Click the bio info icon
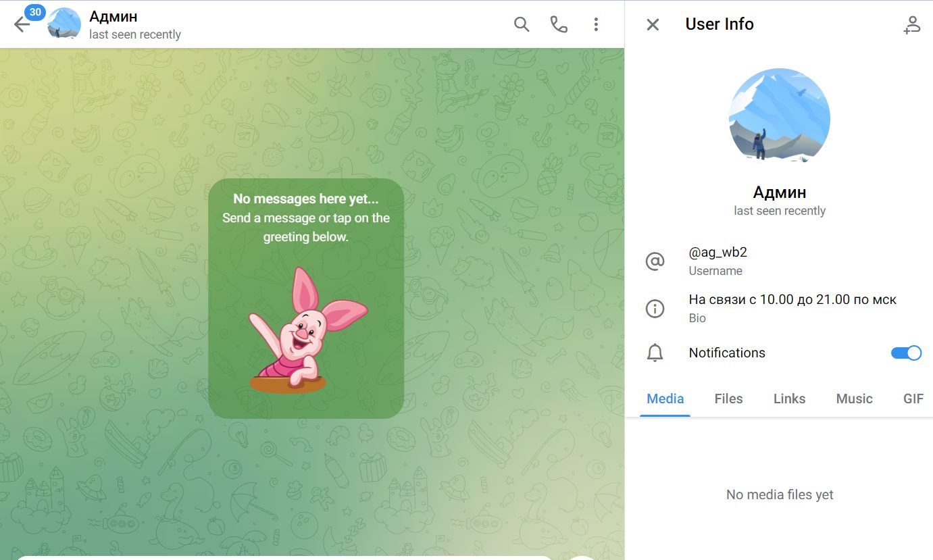Viewport: 933px width, 560px height. [655, 309]
